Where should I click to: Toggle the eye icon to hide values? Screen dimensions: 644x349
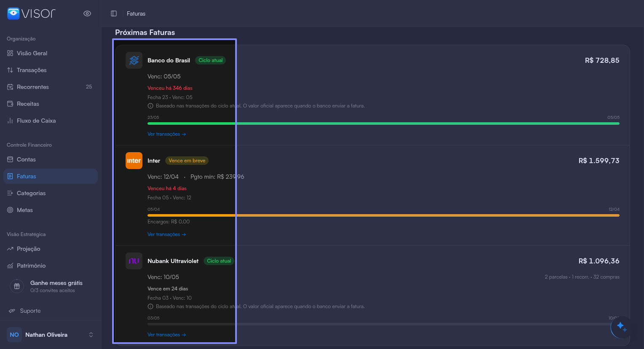87,13
